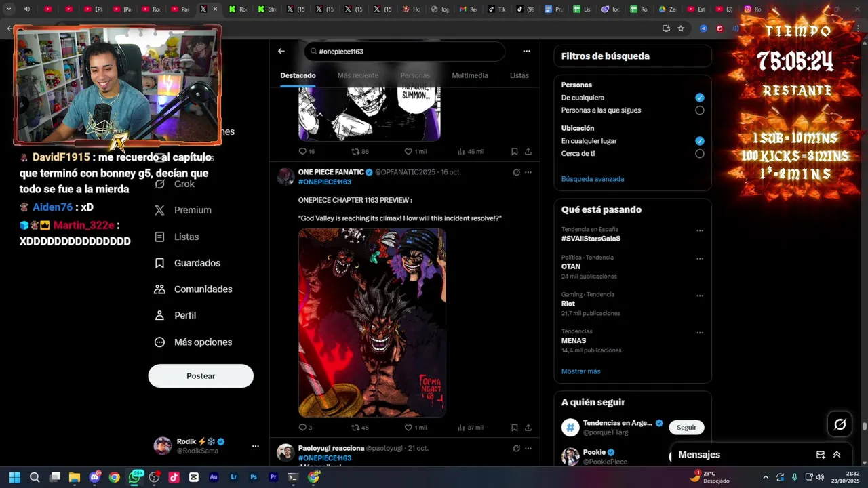Open the browser tab search dropdown

click(9, 9)
